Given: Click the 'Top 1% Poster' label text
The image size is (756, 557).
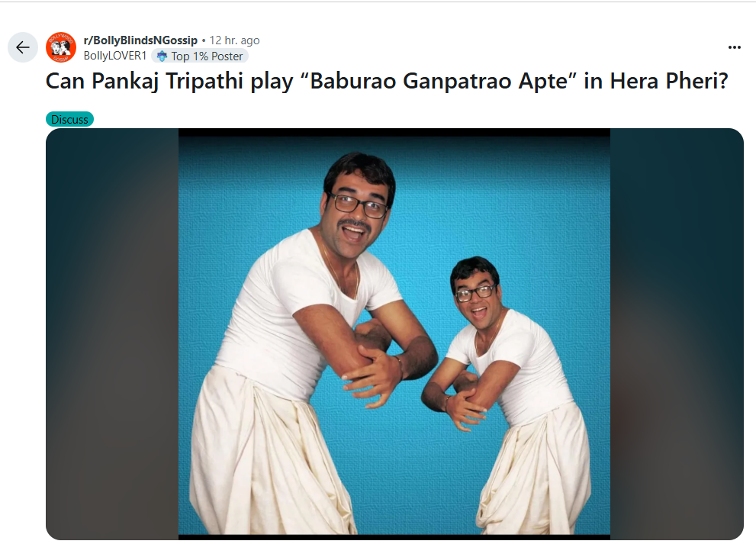Looking at the screenshot, I should [207, 56].
